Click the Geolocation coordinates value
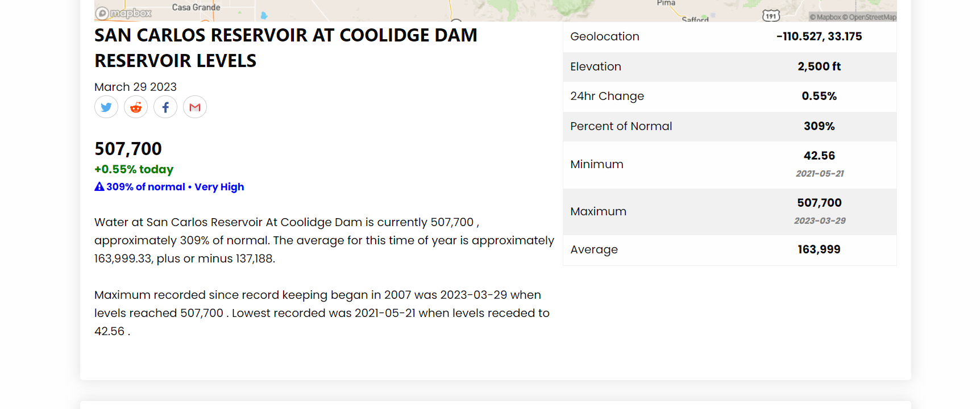 point(819,36)
